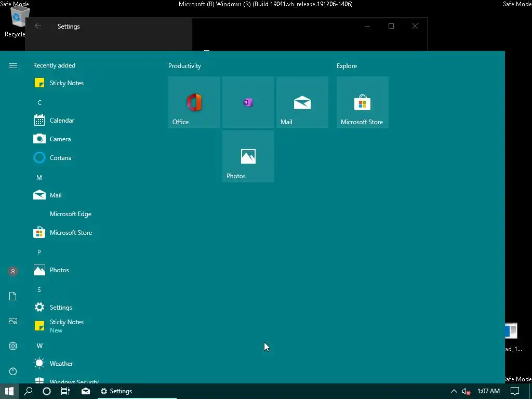Open the clock showing 1:07 AM
The width and height of the screenshot is (532, 399).
(488, 391)
